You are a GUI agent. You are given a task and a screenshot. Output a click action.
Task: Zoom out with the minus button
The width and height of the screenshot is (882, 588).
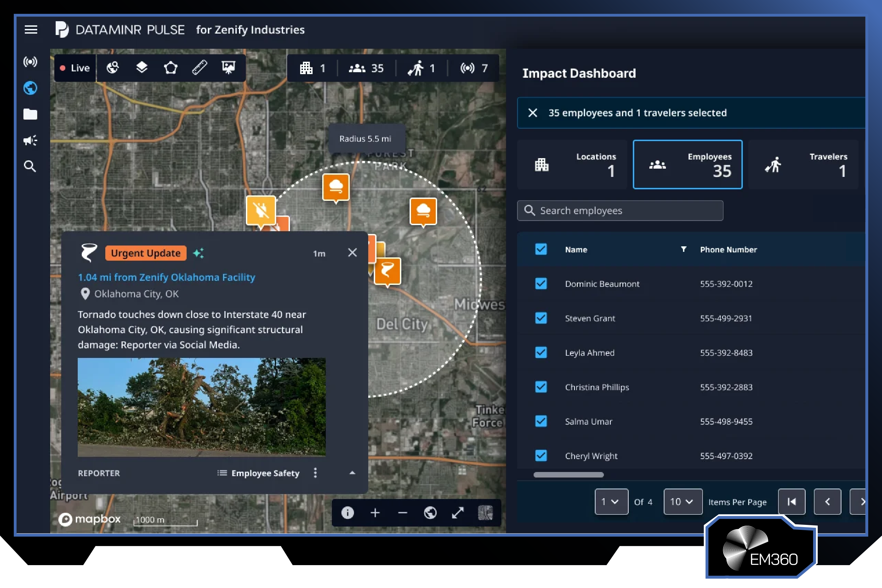[403, 513]
